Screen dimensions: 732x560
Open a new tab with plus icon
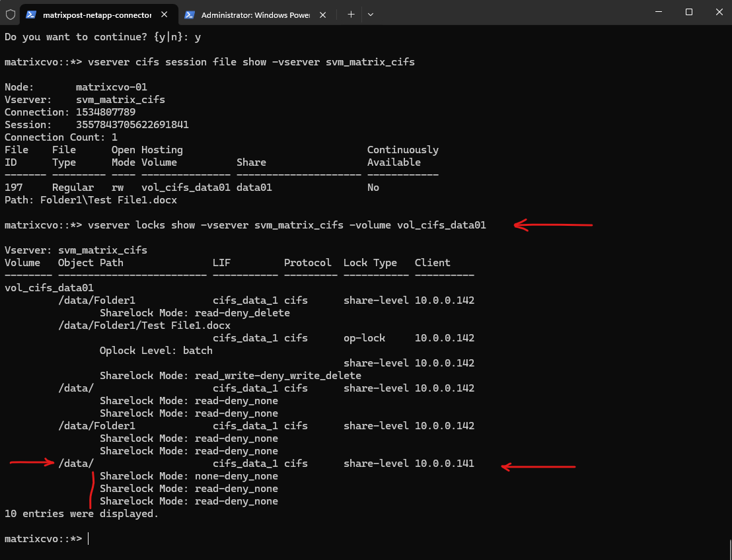click(x=351, y=14)
